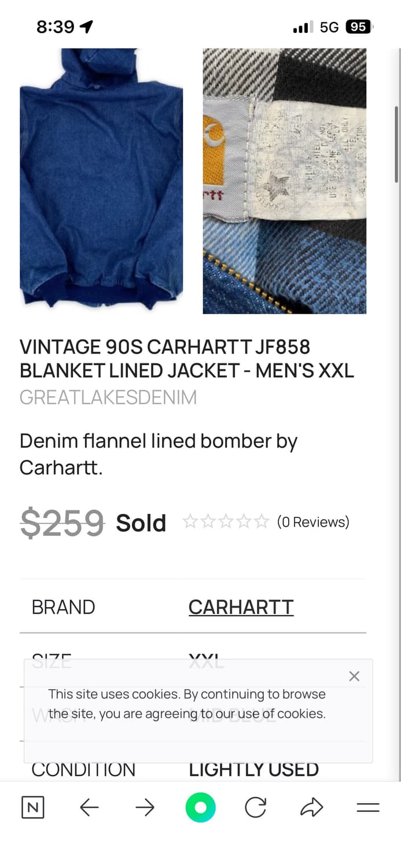Go back with the left arrow

pos(89,807)
